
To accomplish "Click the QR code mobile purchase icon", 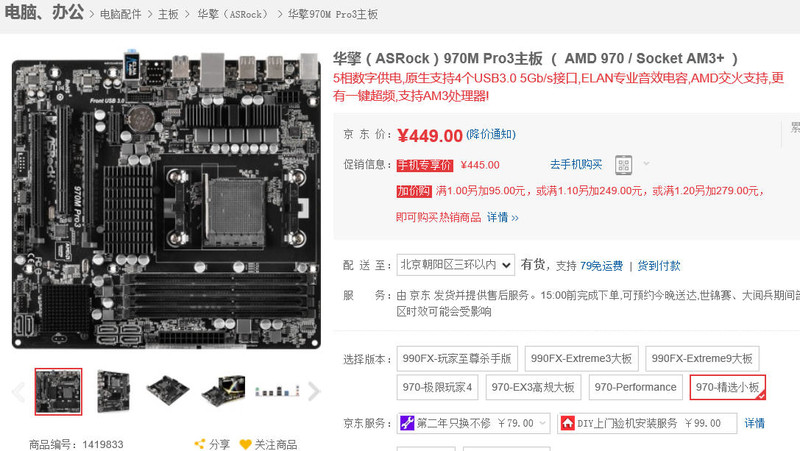I will click(x=623, y=165).
